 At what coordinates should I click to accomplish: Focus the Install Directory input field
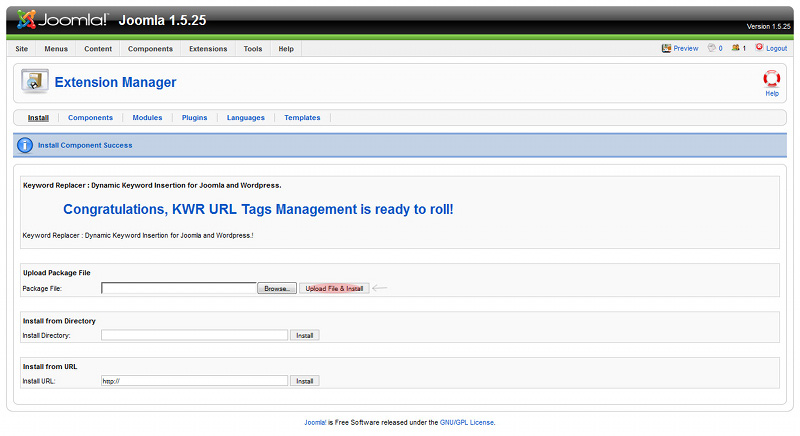click(x=194, y=335)
